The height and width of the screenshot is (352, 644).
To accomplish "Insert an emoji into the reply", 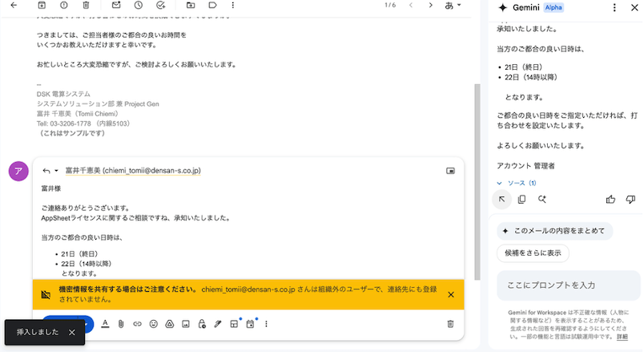I will click(x=153, y=324).
